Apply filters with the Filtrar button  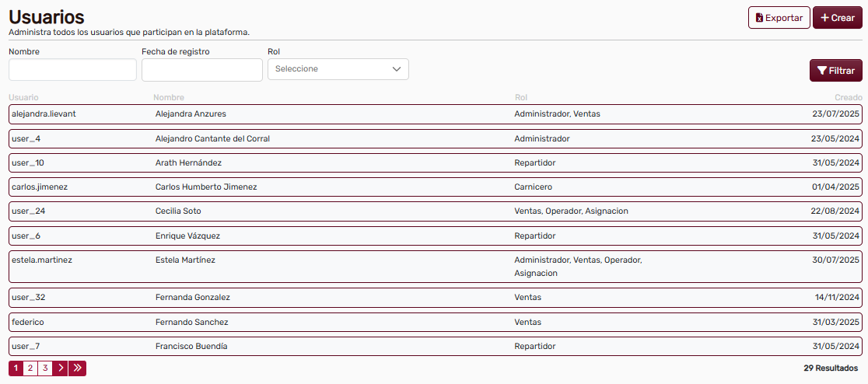coord(835,71)
